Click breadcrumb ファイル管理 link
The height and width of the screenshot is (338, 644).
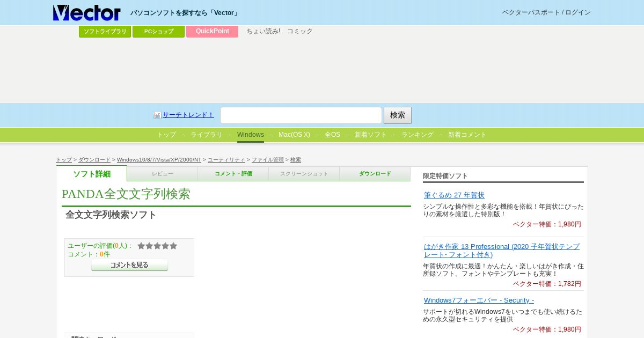point(268,160)
